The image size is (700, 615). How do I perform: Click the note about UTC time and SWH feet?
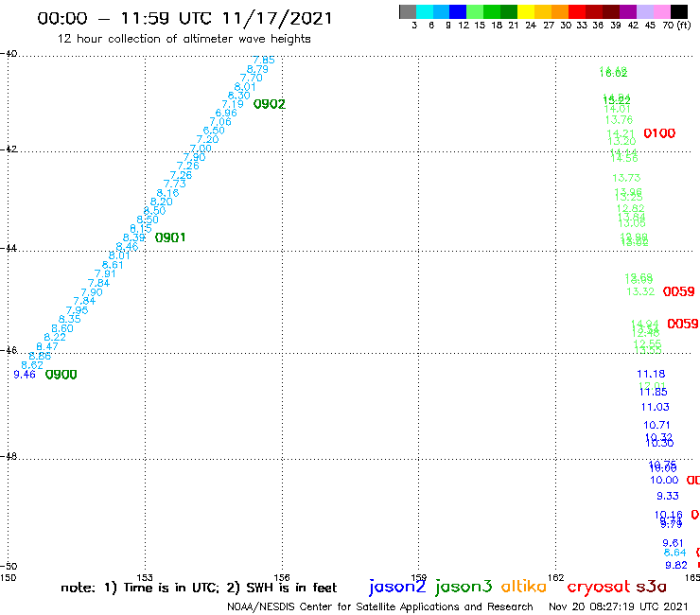[199, 588]
